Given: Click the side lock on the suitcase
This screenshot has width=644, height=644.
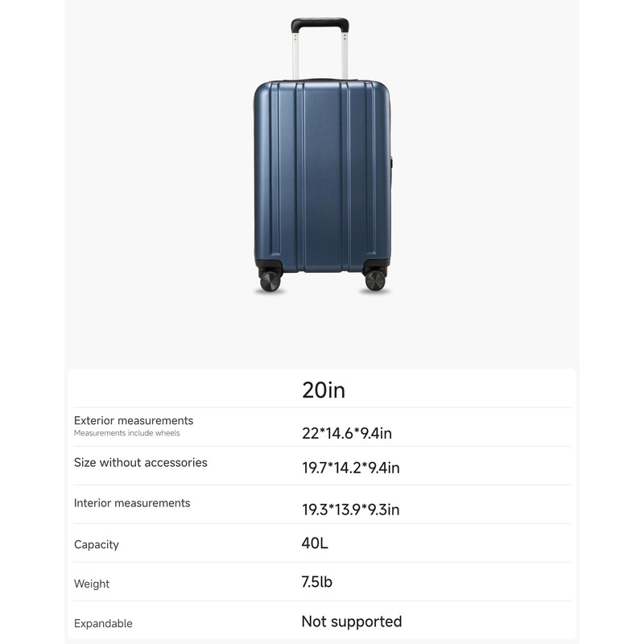Looking at the screenshot, I should point(392,163).
